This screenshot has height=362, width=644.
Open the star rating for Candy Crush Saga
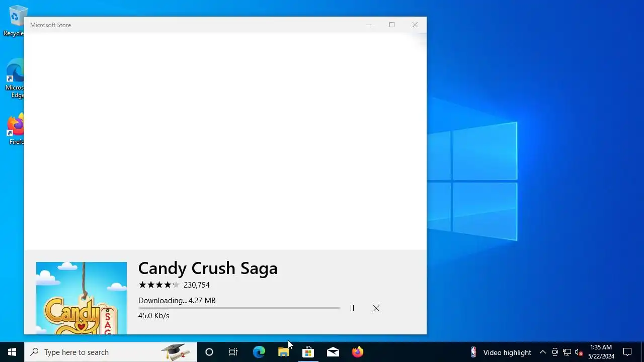coord(159,285)
